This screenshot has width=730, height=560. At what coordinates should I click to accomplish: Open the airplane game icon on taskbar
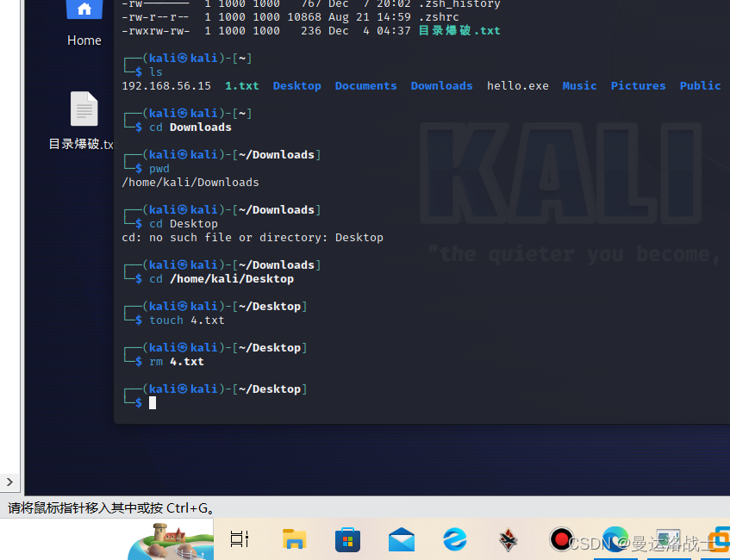click(x=509, y=539)
